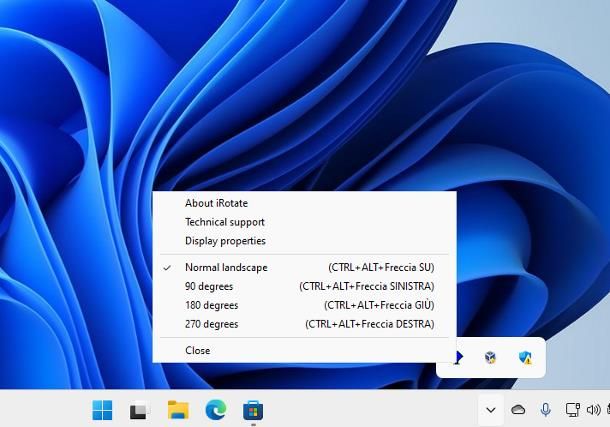The image size is (610, 427).
Task: Choose Close to exit iRotate
Action: (x=304, y=350)
